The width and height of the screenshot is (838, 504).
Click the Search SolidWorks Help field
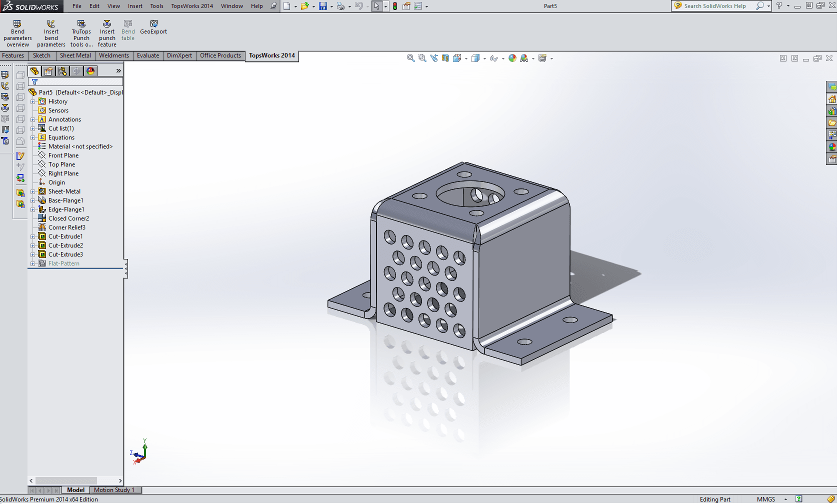[x=715, y=6]
